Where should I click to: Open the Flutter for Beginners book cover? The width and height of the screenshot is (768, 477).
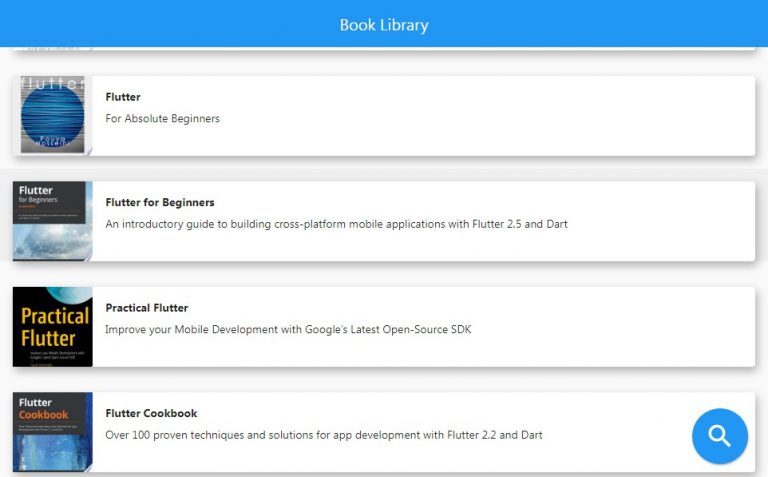52,221
